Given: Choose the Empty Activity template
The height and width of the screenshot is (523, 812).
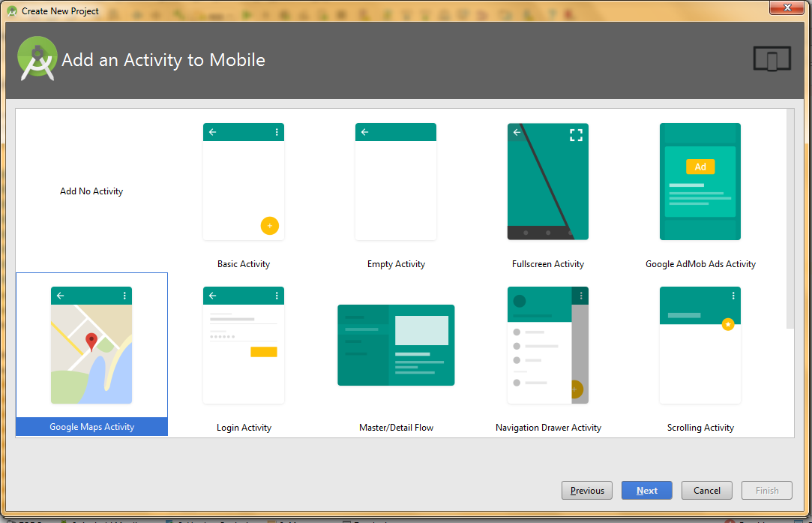Looking at the screenshot, I should [x=395, y=182].
